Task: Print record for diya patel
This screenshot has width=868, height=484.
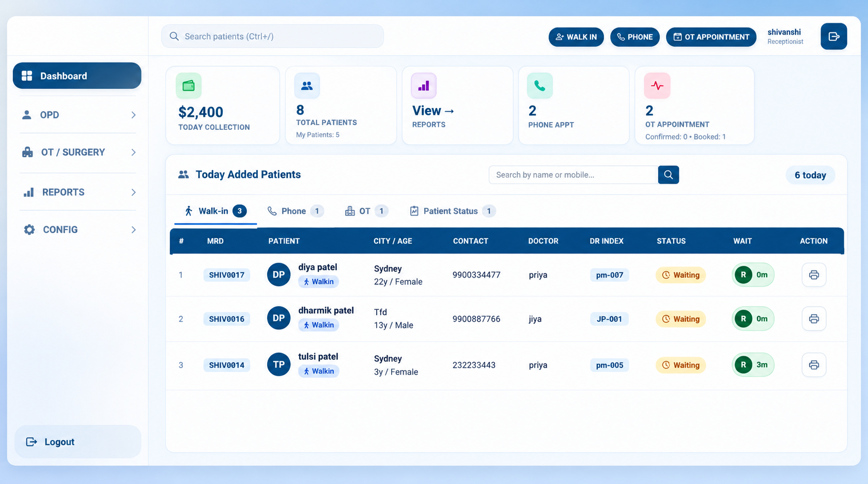Action: click(814, 275)
